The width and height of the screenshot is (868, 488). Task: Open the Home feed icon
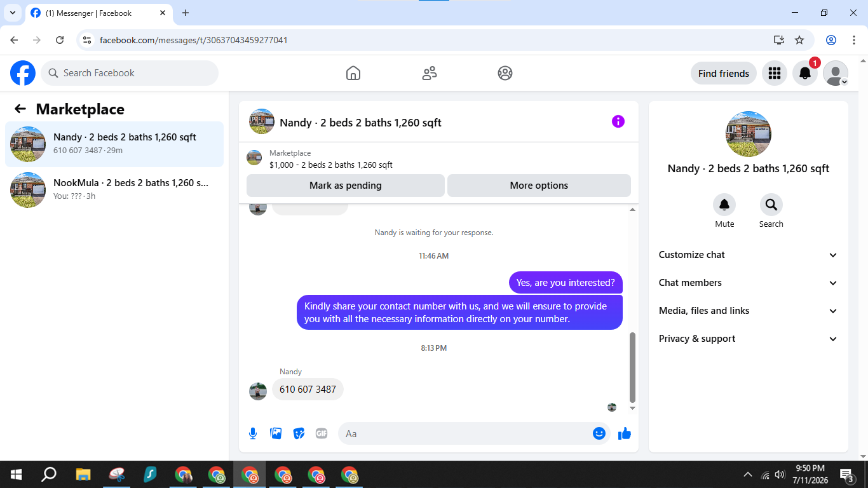tap(353, 73)
